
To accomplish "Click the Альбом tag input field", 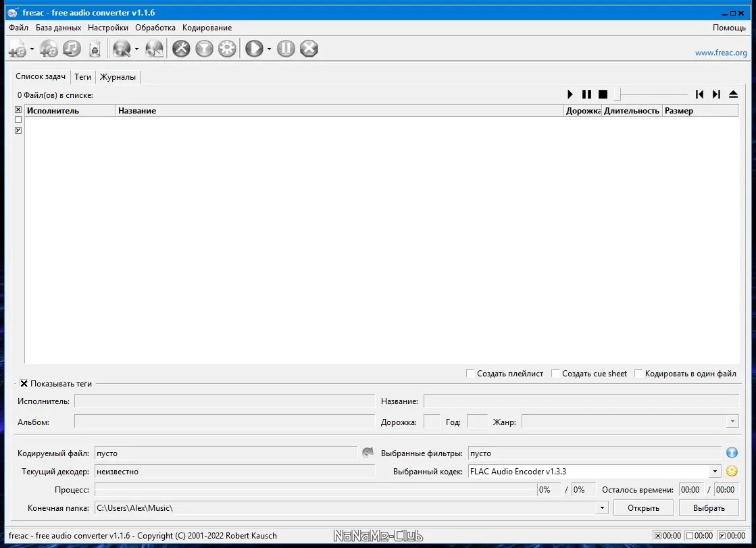I will [x=225, y=422].
